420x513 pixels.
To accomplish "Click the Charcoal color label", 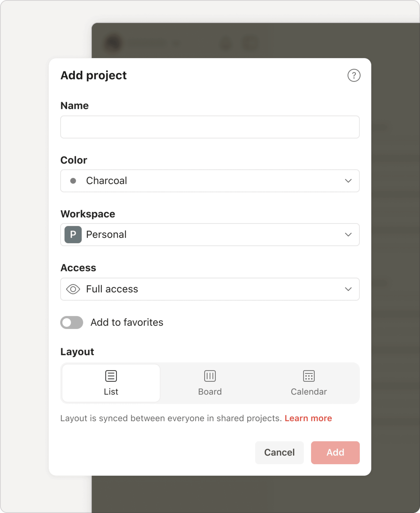I will [x=106, y=181].
